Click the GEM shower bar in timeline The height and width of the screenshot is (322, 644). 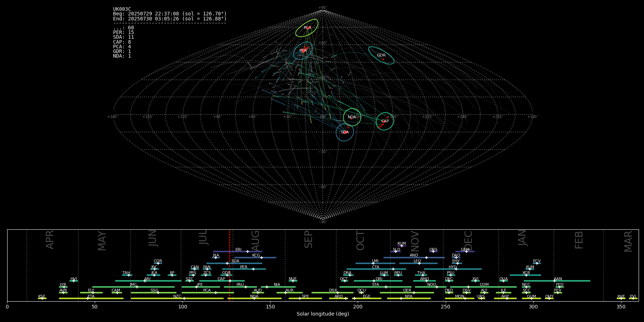pyautogui.click(x=465, y=252)
